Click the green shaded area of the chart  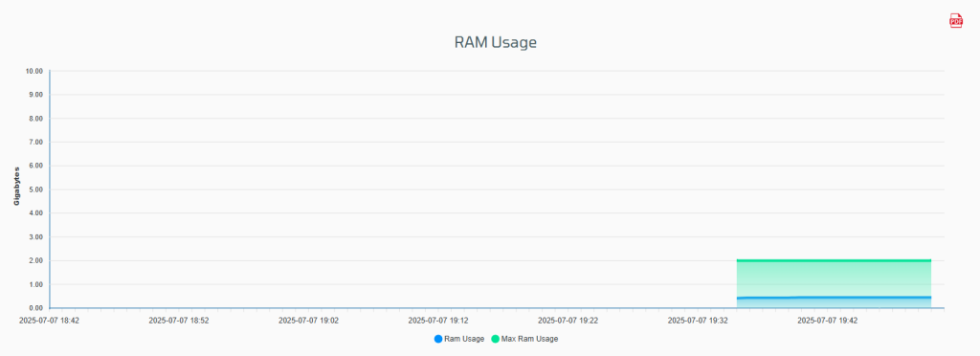click(834, 278)
